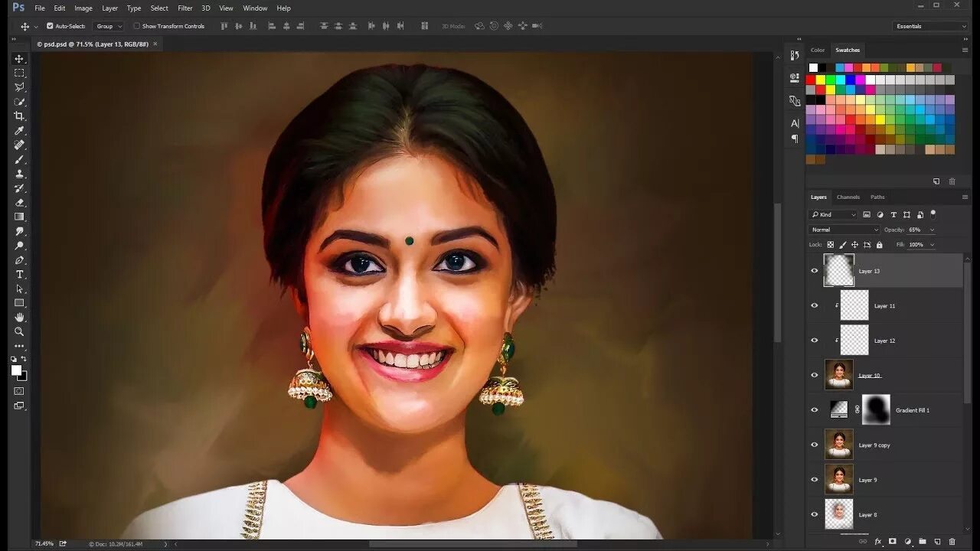This screenshot has height=551, width=980.
Task: Open the layer filter Kind dropdown
Action: point(835,215)
